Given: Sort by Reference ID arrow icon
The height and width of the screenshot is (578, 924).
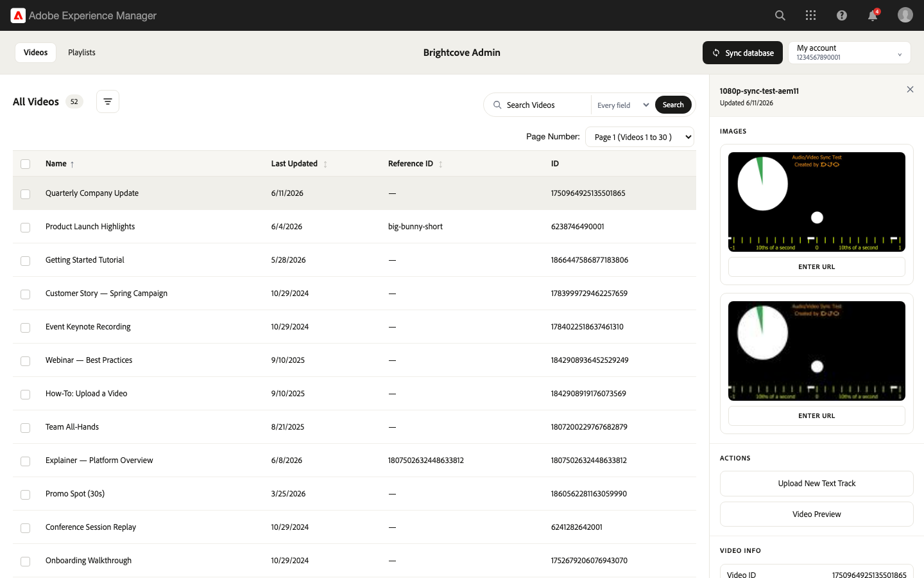Looking at the screenshot, I should [x=441, y=164].
